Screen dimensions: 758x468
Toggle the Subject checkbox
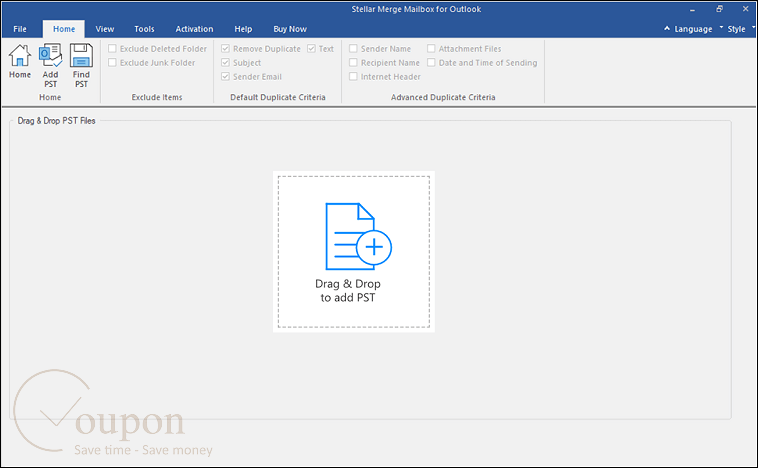click(x=225, y=62)
